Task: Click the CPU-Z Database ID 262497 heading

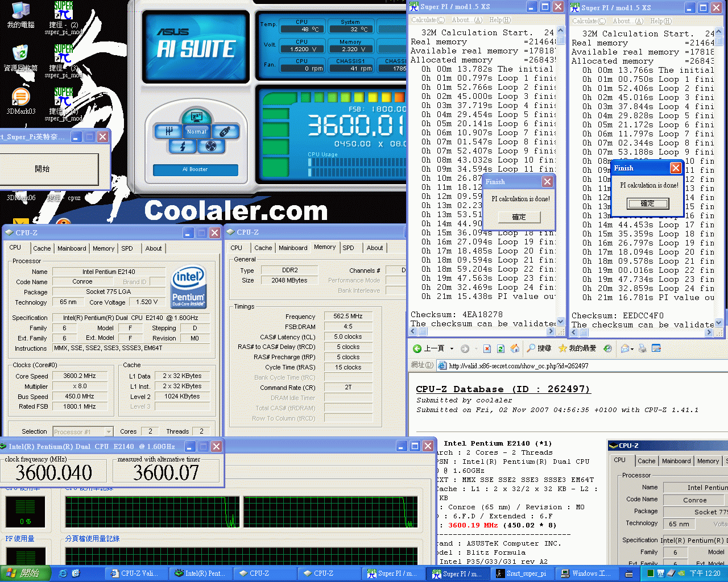Action: click(503, 389)
